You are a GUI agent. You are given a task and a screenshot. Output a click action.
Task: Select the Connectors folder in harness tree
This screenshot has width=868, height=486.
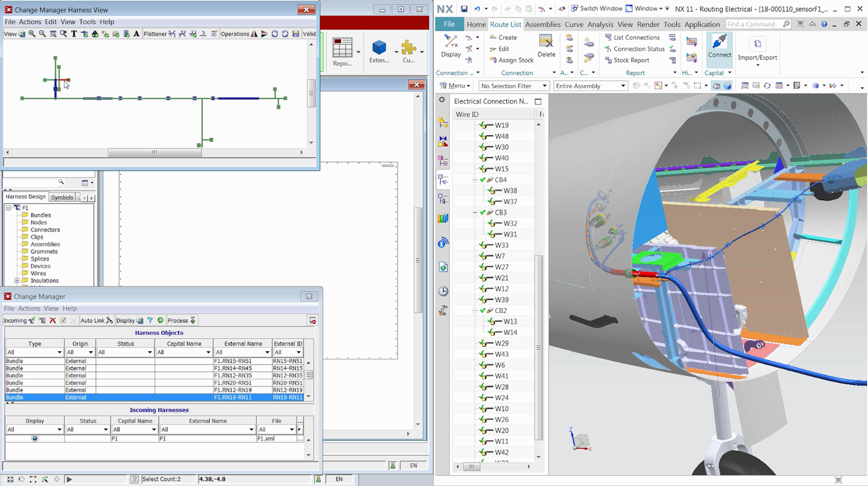(x=45, y=230)
